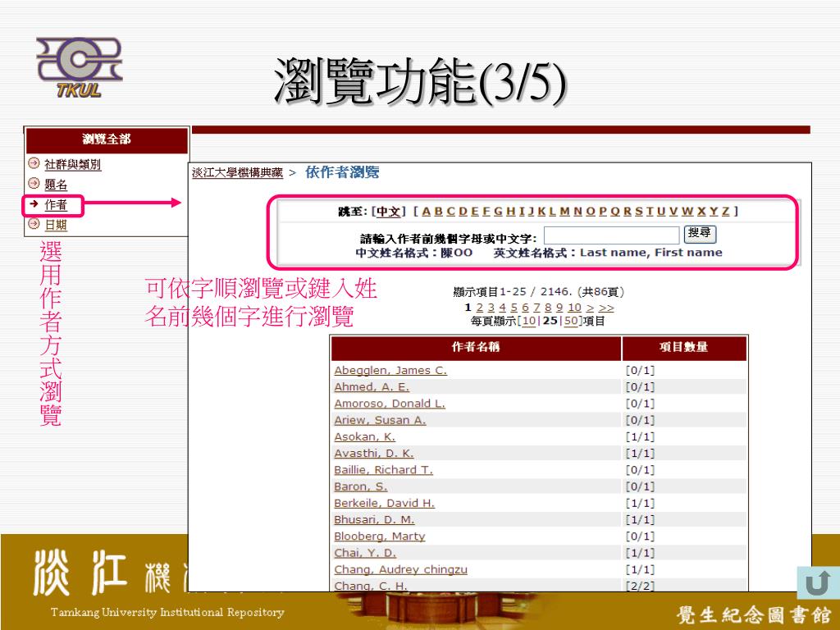Jump to 中文 authors
The image size is (840, 630).
tap(388, 211)
